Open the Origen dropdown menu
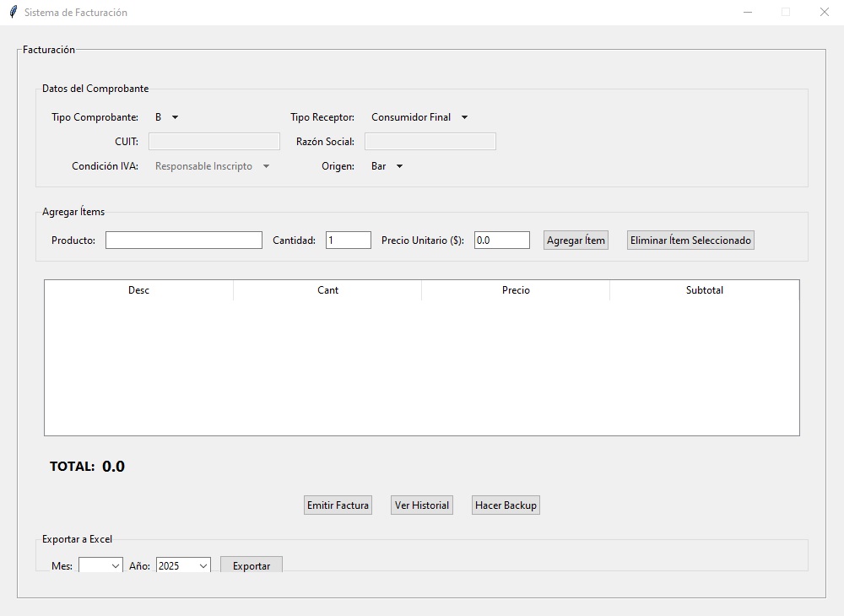The width and height of the screenshot is (844, 616). [387, 166]
